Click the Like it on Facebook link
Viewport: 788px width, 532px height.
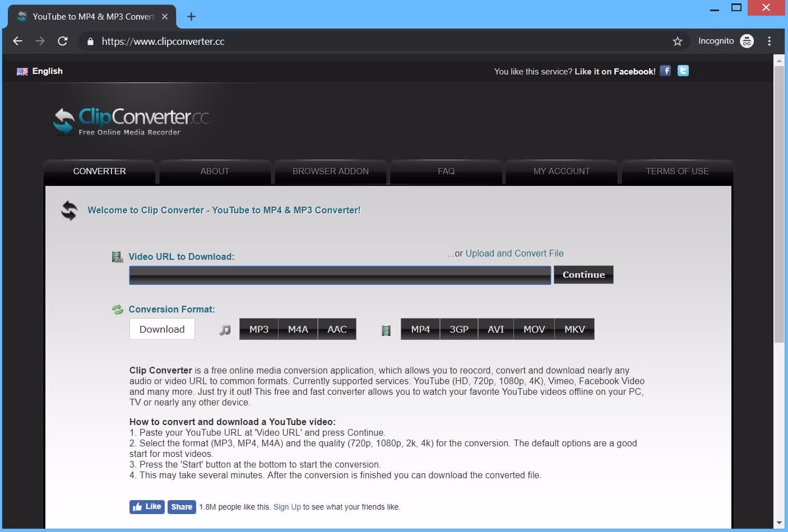pyautogui.click(x=615, y=72)
